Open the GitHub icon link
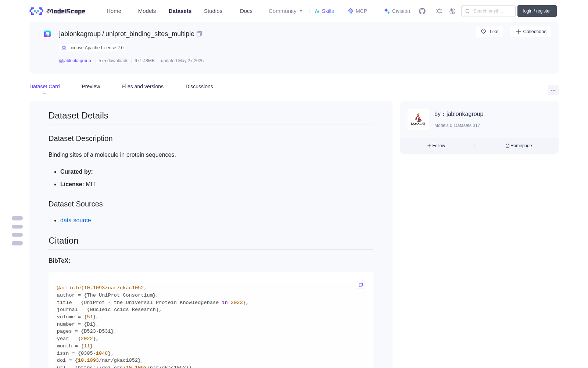This screenshot has height=368, width=588. click(x=422, y=11)
